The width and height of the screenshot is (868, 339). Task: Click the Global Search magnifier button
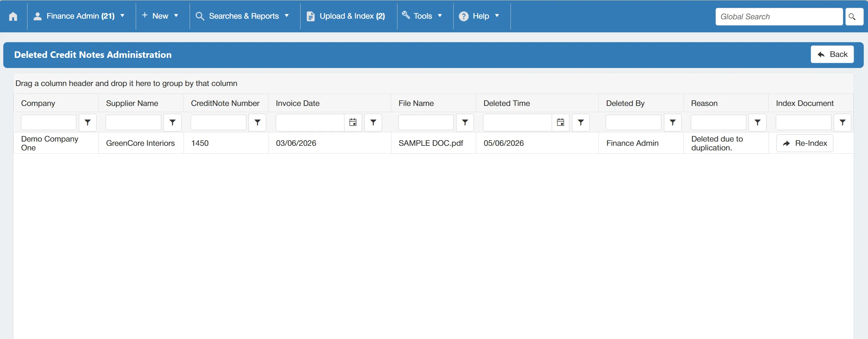coord(854,16)
